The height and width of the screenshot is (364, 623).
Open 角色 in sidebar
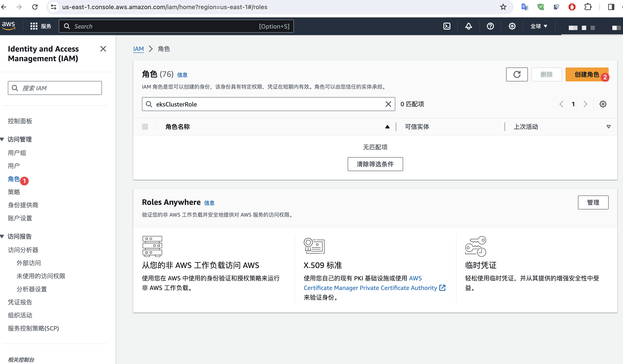pos(14,179)
